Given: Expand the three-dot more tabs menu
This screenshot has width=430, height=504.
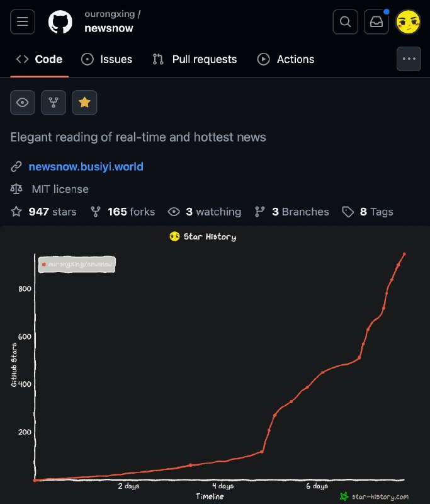Looking at the screenshot, I should [409, 59].
